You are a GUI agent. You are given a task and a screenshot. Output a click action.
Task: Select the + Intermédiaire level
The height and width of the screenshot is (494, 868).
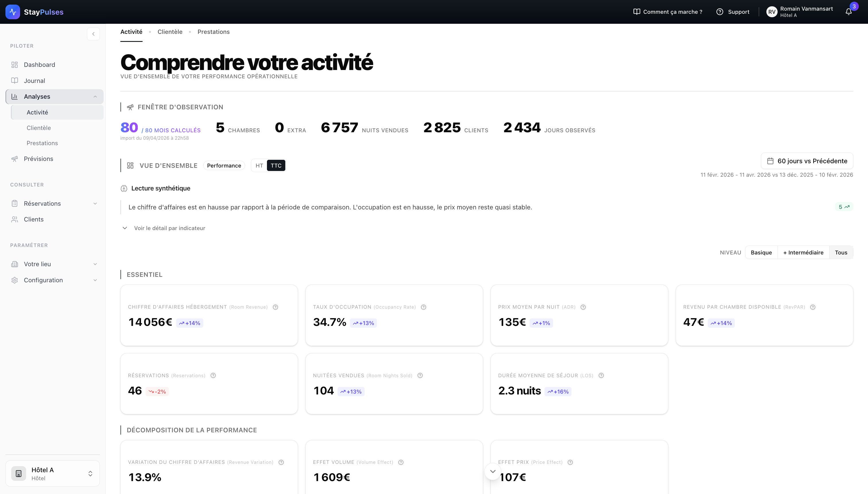click(x=803, y=252)
